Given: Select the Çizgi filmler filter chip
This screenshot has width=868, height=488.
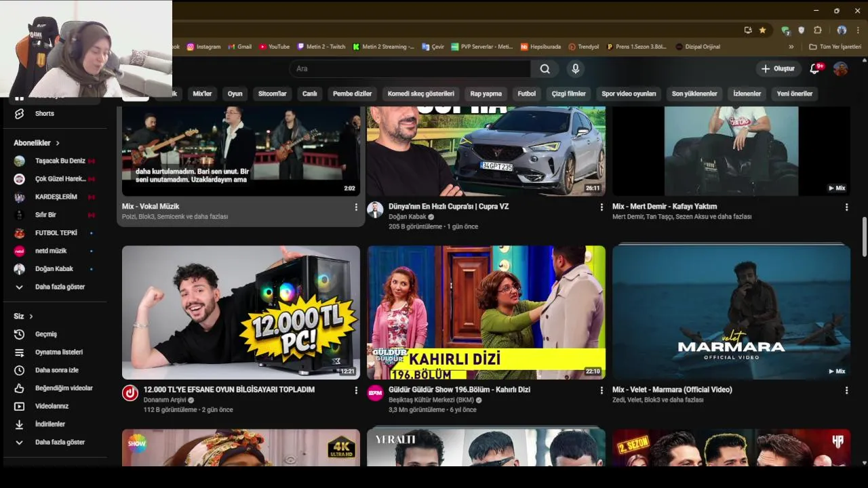Looking at the screenshot, I should point(568,94).
